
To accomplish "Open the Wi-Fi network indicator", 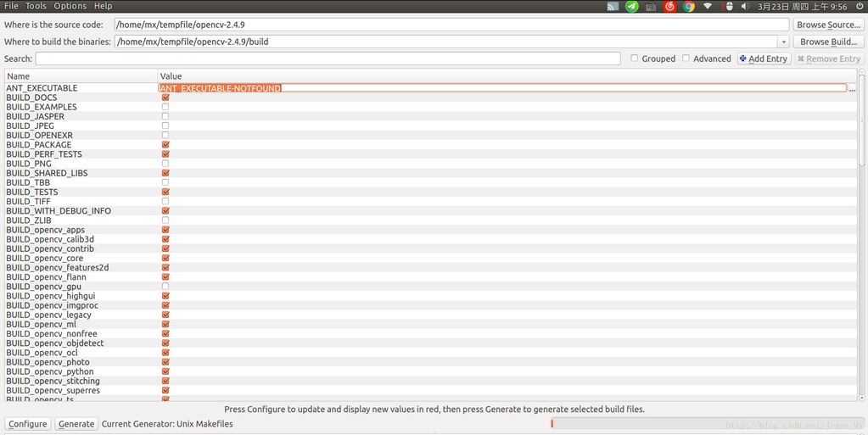I will [708, 6].
